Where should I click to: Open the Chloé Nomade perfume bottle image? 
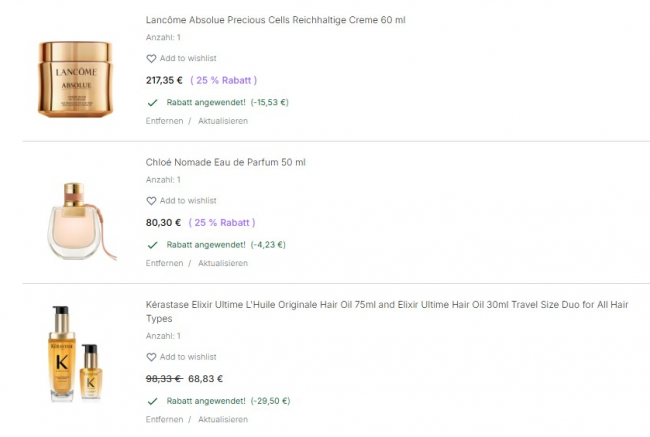click(x=79, y=219)
